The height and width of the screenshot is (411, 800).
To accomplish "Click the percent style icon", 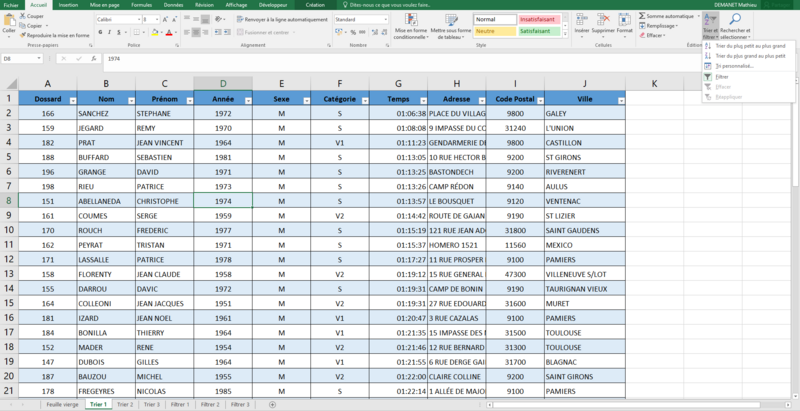I will [x=353, y=32].
